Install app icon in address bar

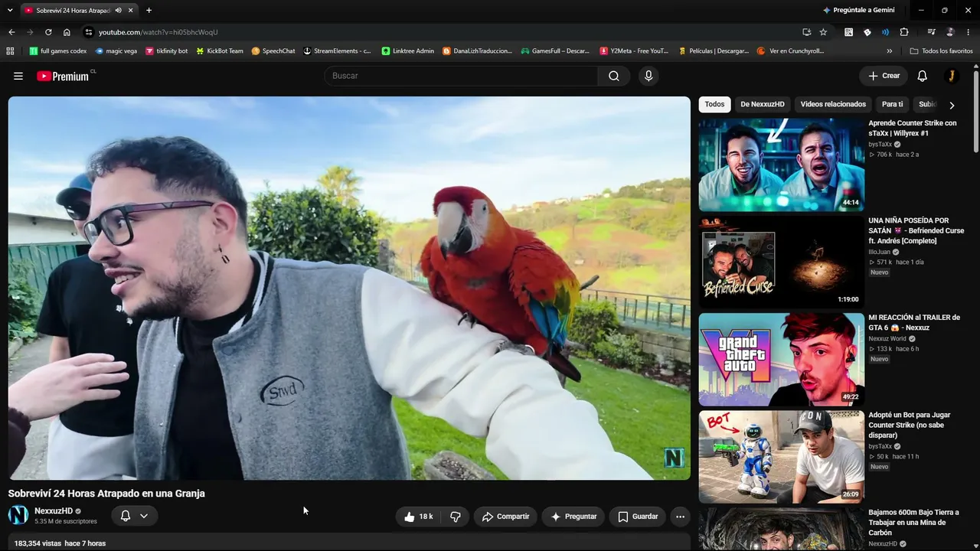click(x=806, y=32)
